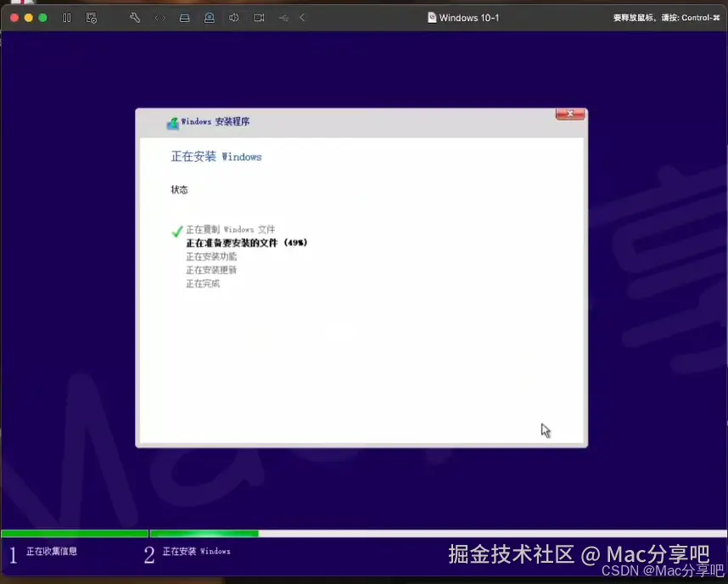Click the display camera toolbar icon
Image resolution: width=728 pixels, height=584 pixels.
click(x=258, y=17)
